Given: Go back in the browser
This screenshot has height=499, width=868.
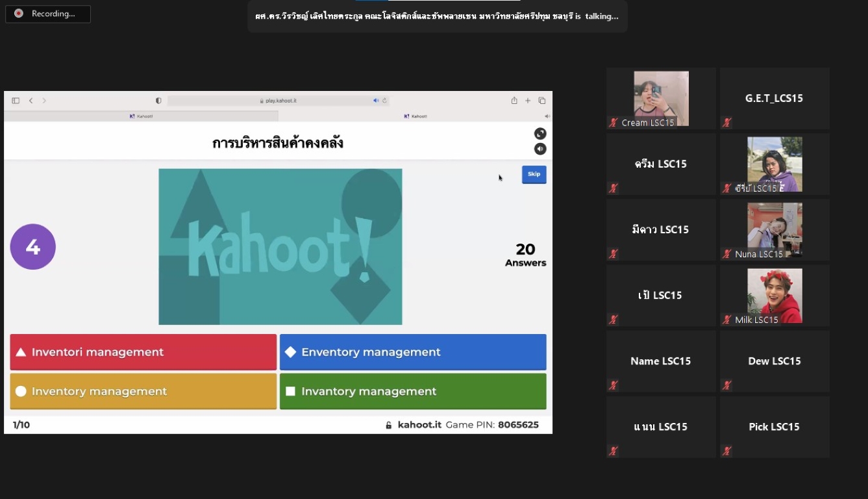Looking at the screenshot, I should [x=31, y=101].
